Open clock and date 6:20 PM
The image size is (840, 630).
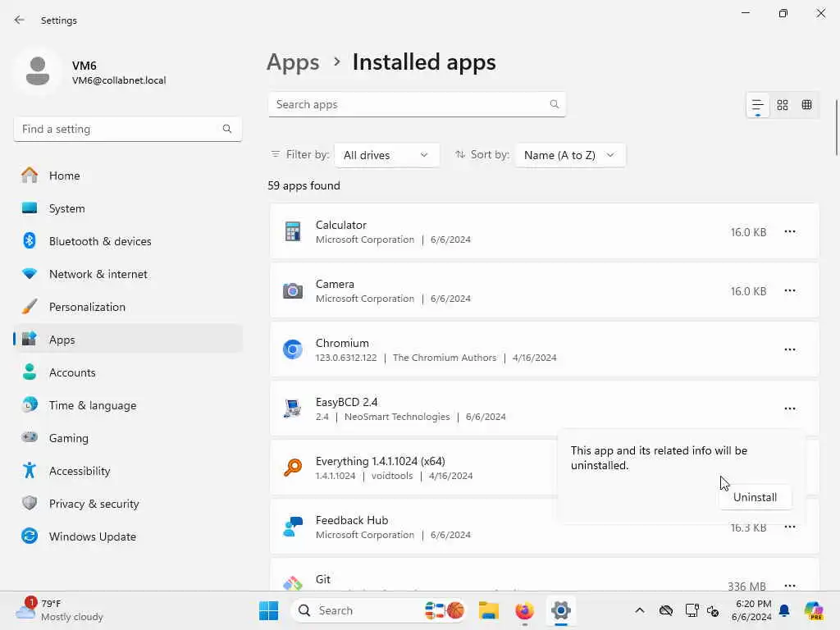751,610
